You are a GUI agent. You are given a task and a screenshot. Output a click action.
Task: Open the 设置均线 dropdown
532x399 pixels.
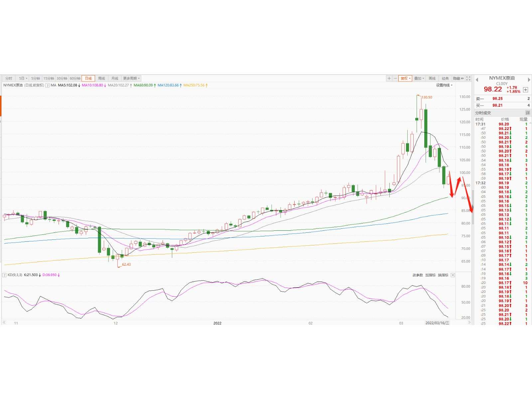pyautogui.click(x=444, y=85)
